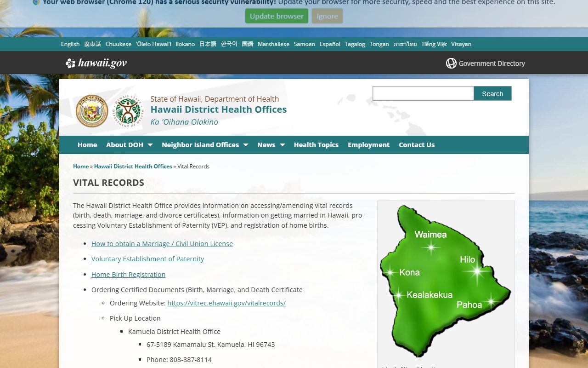Dismiss warning with Ignore button

tap(327, 16)
